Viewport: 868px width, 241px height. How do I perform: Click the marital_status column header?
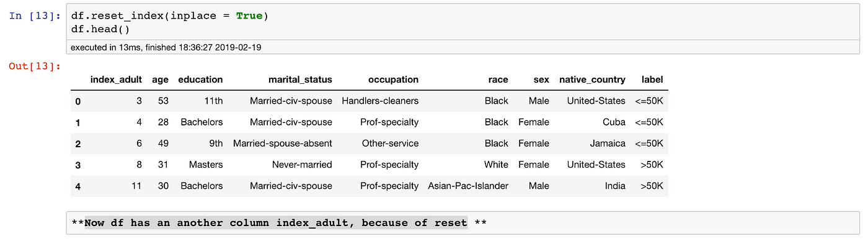click(300, 80)
